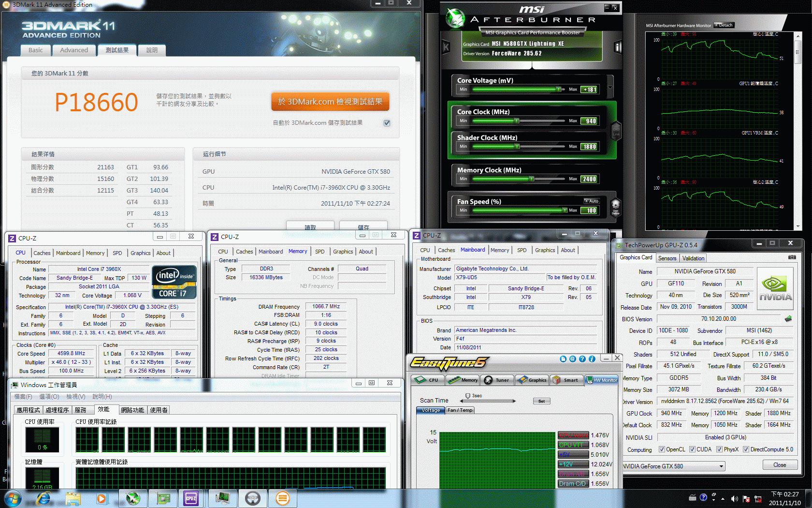812x508 pixels.
Task: Click the EasyTune6 info icon
Action: [x=592, y=359]
